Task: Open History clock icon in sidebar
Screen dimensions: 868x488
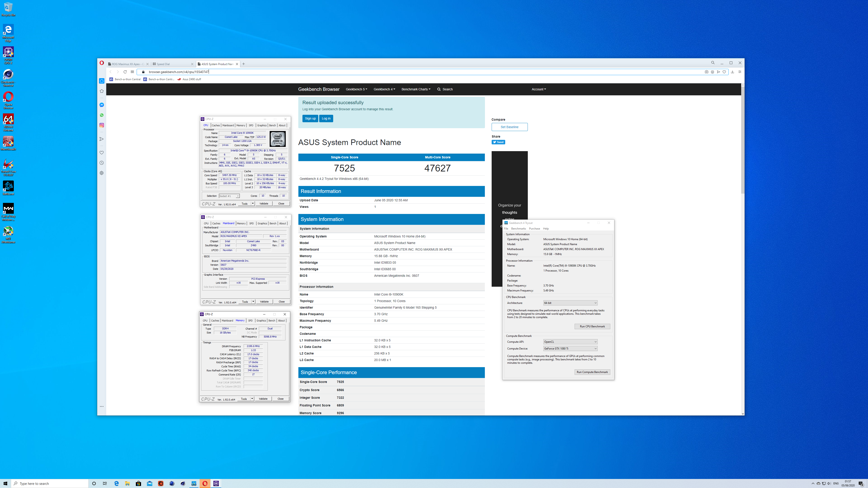Action: [102, 163]
